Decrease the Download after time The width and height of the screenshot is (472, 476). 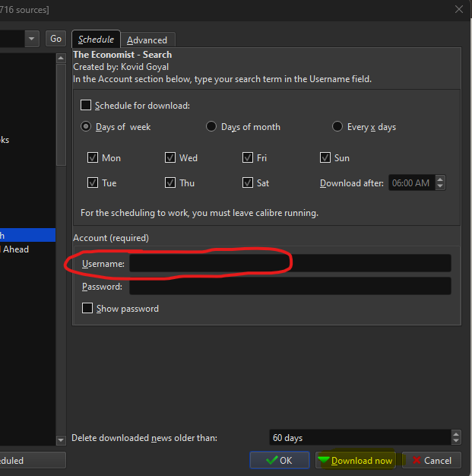click(x=440, y=186)
